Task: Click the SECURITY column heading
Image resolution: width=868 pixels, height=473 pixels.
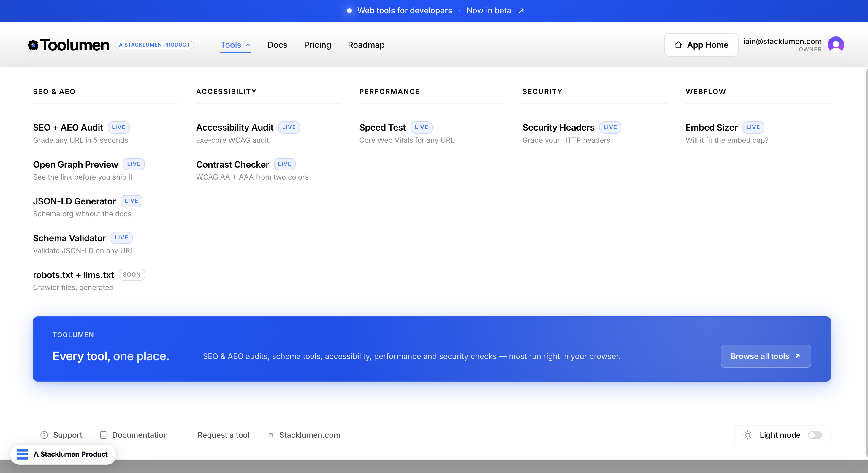Action: pyautogui.click(x=543, y=92)
